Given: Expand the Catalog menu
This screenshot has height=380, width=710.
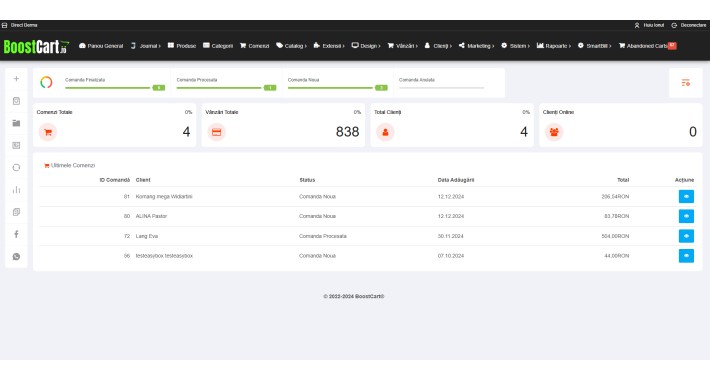Looking at the screenshot, I should tap(291, 46).
